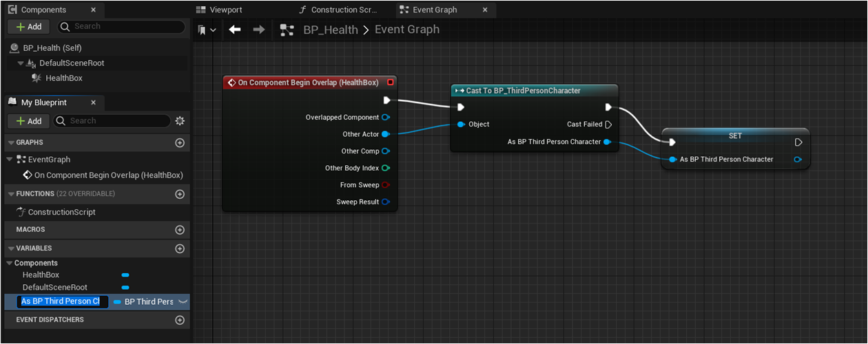Open BP Third Person variable type dropdown
The image size is (868, 344).
coord(144,301)
